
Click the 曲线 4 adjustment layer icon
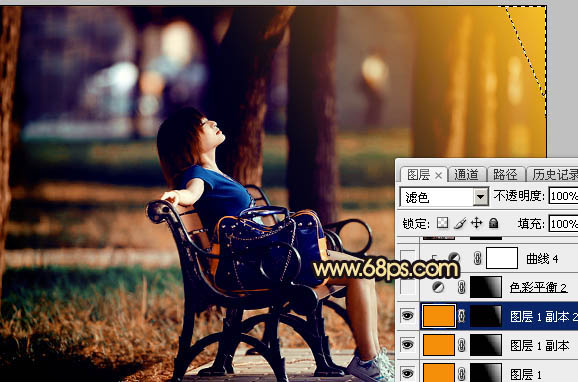[454, 258]
